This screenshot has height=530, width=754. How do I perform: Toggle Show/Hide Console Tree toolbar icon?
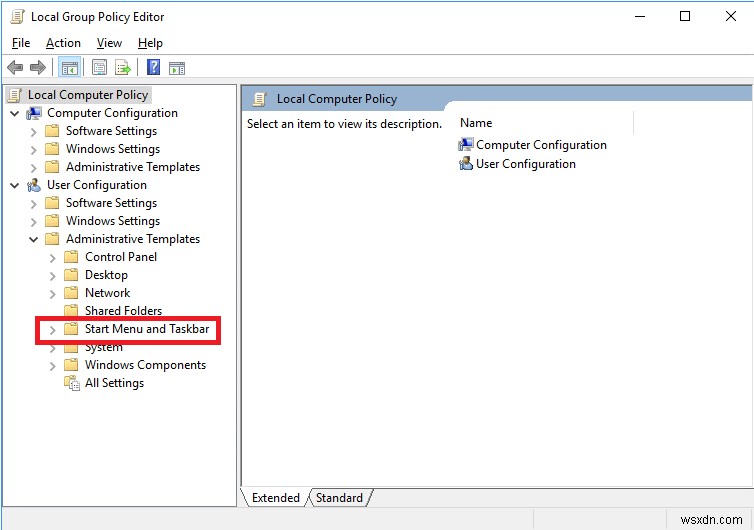point(69,68)
